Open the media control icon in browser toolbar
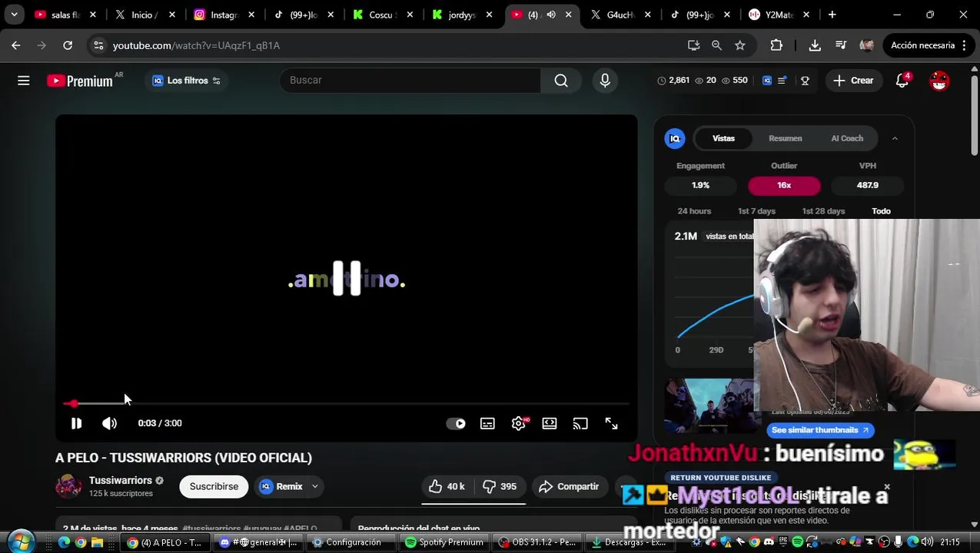The width and height of the screenshot is (980, 553). click(841, 45)
